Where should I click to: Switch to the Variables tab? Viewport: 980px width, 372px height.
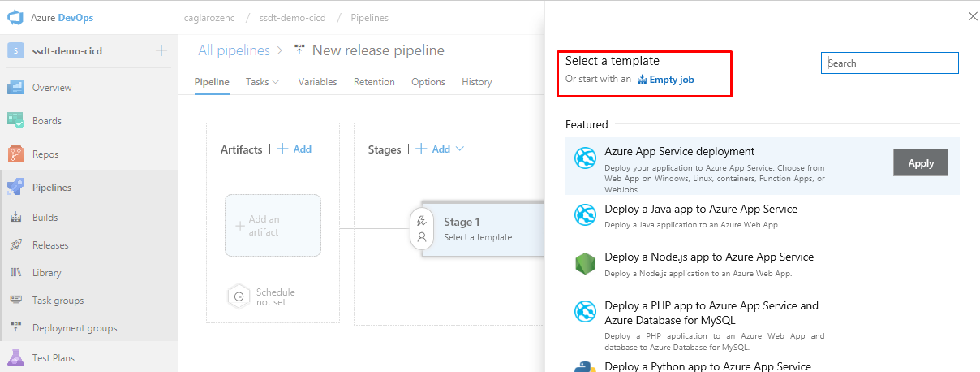pyautogui.click(x=317, y=82)
